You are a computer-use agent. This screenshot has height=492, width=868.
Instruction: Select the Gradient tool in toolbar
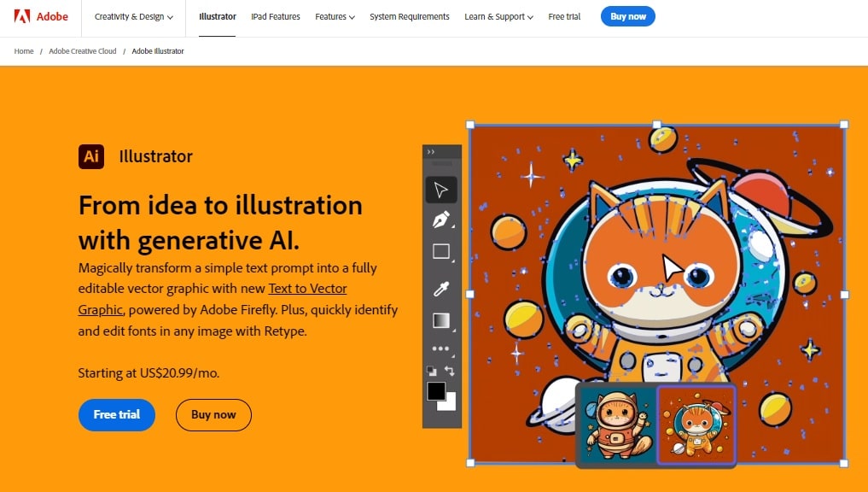(441, 321)
